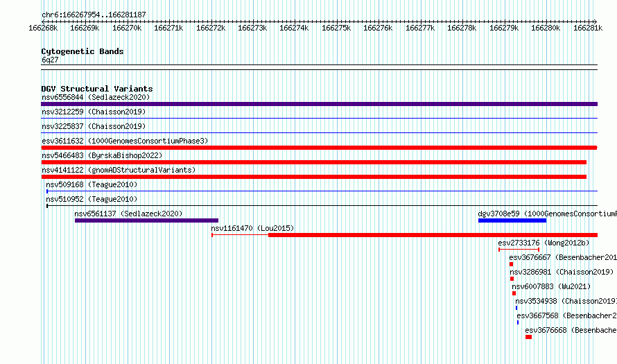Click the chr6:166267954..166281187 region label
This screenshot has height=364, width=617.
[94, 15]
